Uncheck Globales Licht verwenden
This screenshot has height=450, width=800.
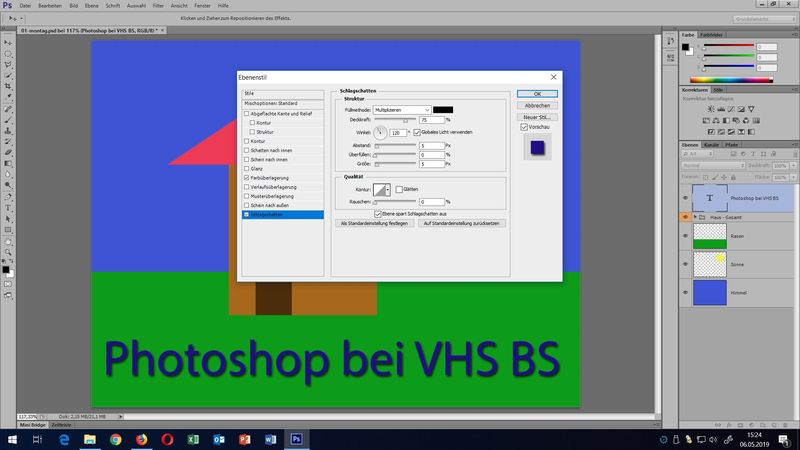[x=417, y=132]
